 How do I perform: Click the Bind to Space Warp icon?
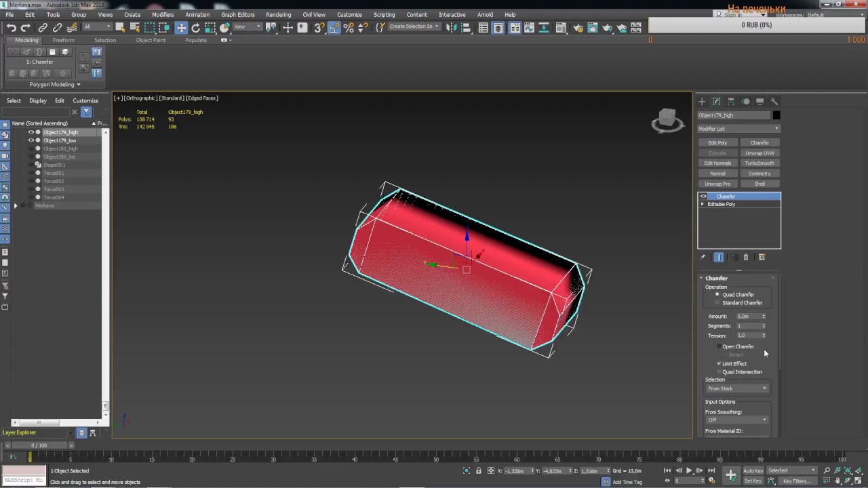72,28
